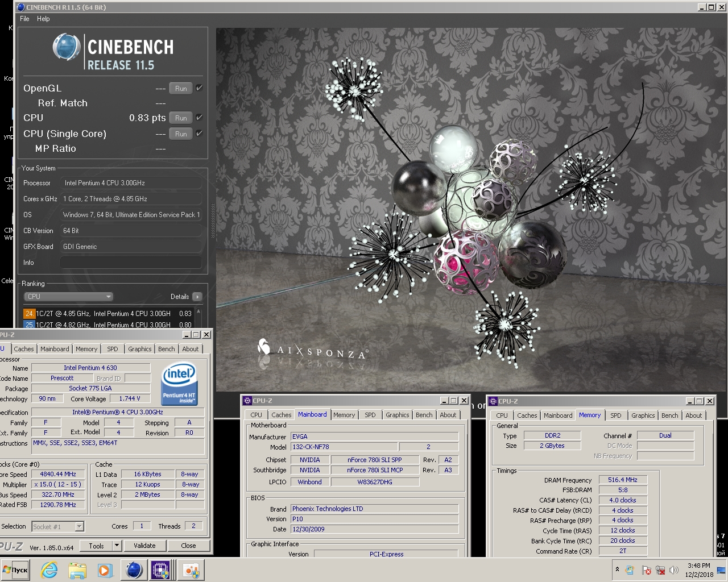Open Caches tab in Mainboard CPU-Z window
Image resolution: width=728 pixels, height=582 pixels.
point(281,415)
